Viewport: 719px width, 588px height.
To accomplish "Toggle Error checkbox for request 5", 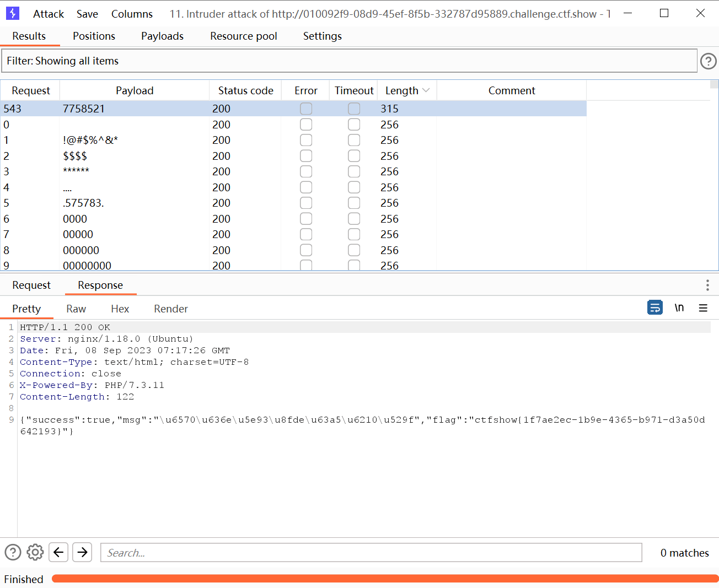I will 306,203.
